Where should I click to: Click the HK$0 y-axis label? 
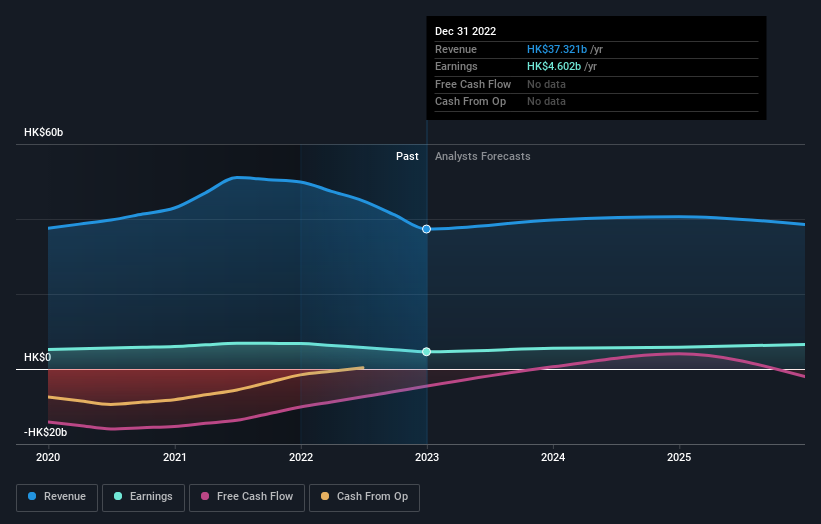[38, 358]
